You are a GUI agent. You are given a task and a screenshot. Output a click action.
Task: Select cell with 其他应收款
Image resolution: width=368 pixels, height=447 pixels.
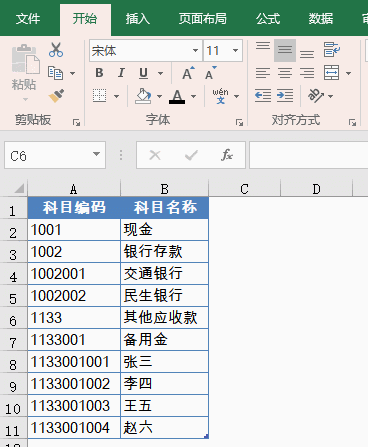[165, 317]
